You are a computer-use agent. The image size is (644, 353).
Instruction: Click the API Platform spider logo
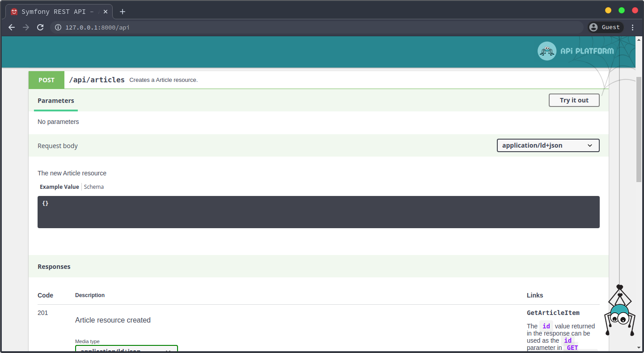(547, 51)
